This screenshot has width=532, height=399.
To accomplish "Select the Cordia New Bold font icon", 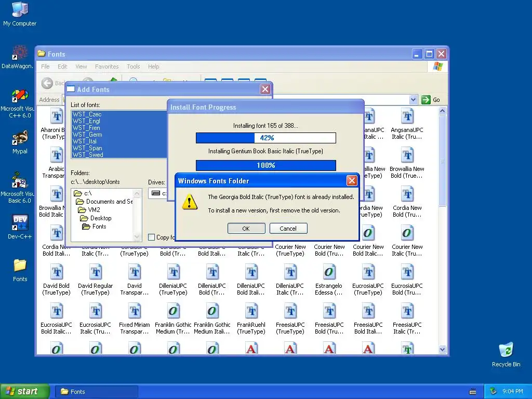I will (x=407, y=202).
